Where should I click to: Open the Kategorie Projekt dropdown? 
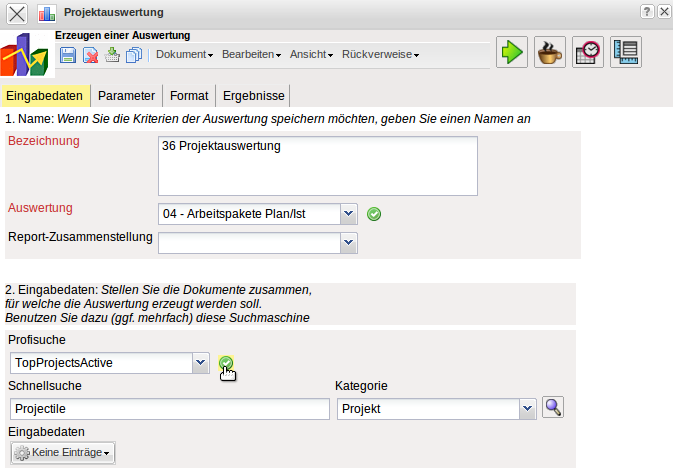[527, 409]
